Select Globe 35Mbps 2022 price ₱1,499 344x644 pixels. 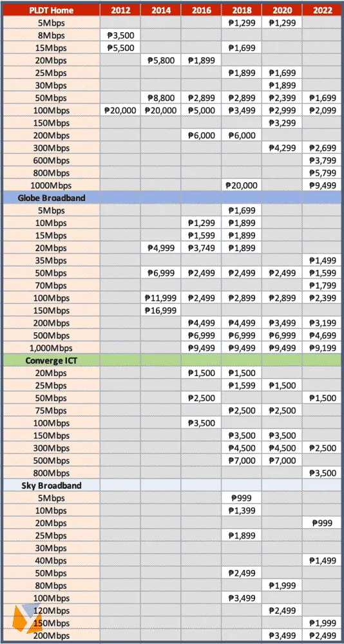(x=322, y=260)
